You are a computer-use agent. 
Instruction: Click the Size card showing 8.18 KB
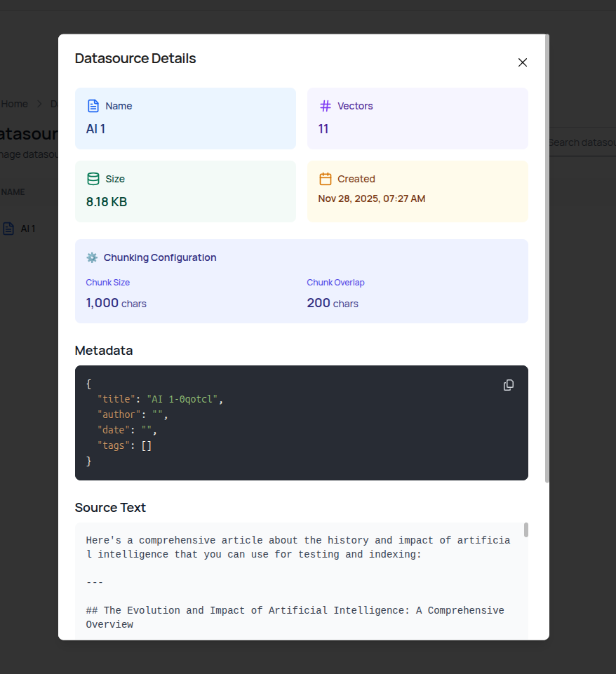(185, 191)
